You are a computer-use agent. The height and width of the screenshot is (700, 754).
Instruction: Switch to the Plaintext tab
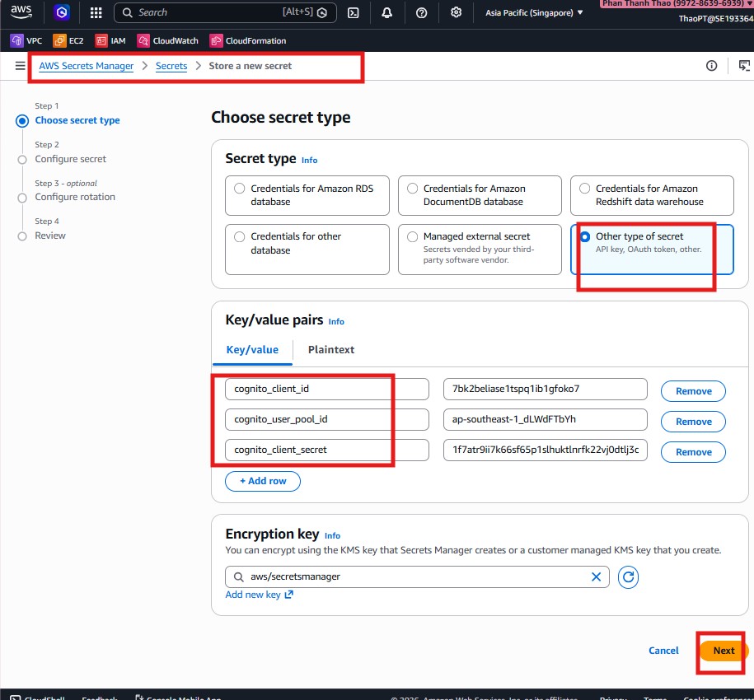[x=330, y=350]
